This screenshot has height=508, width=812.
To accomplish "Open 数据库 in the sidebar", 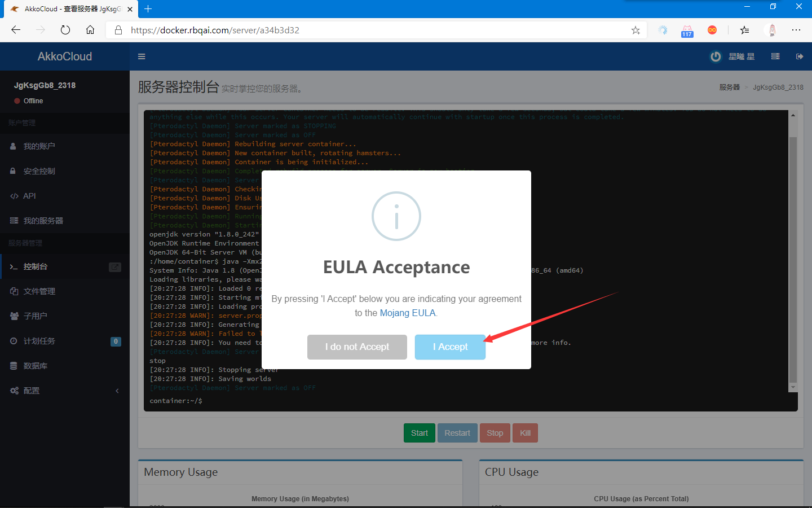I will (x=65, y=366).
